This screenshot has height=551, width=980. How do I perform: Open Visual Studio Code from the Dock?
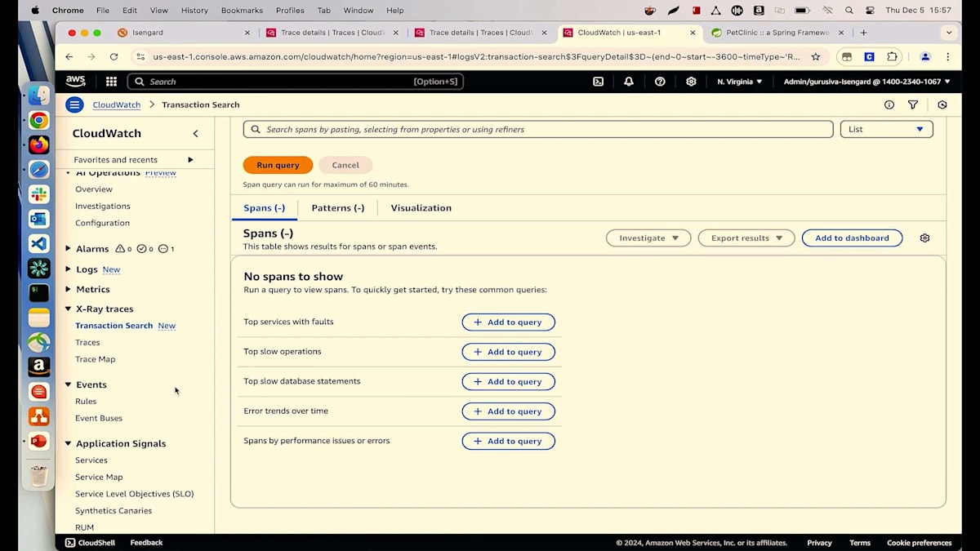[38, 243]
